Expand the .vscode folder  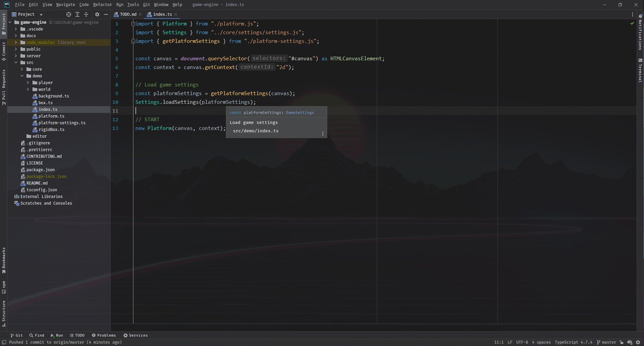click(16, 29)
